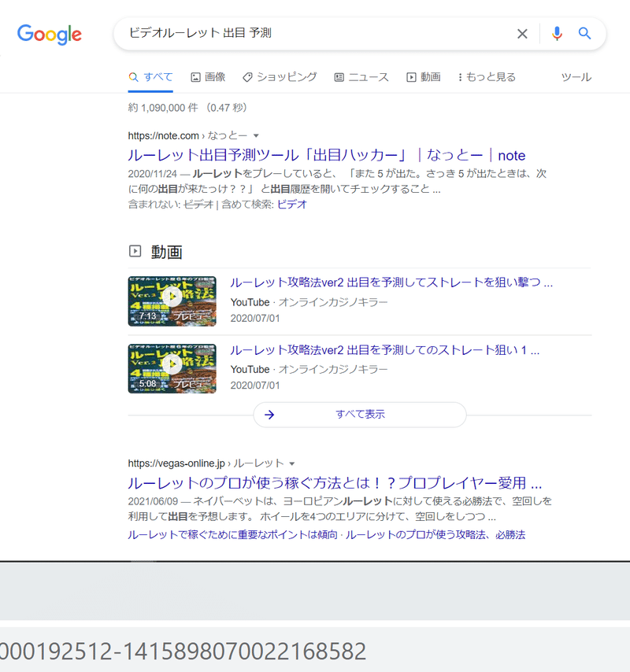Click ルーレットで稼ぐために重要なポイントは傾向 sitelink
The width and height of the screenshot is (630, 672).
pos(232,535)
